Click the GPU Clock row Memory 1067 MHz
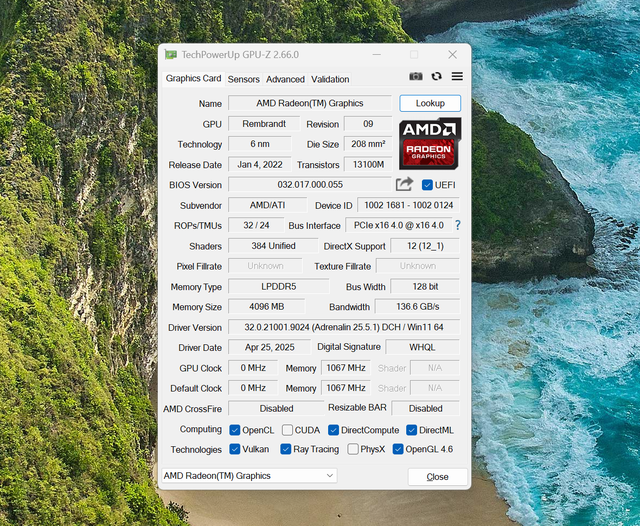The height and width of the screenshot is (526, 640). (346, 368)
